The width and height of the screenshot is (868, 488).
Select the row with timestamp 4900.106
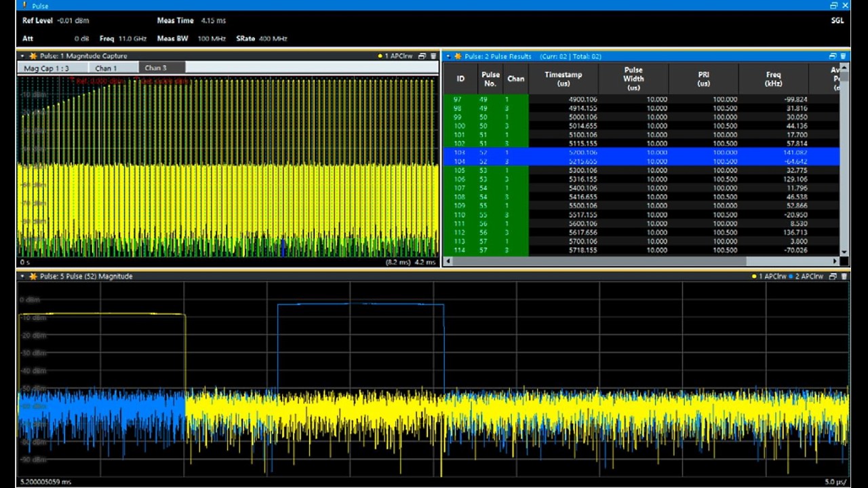pyautogui.click(x=642, y=100)
